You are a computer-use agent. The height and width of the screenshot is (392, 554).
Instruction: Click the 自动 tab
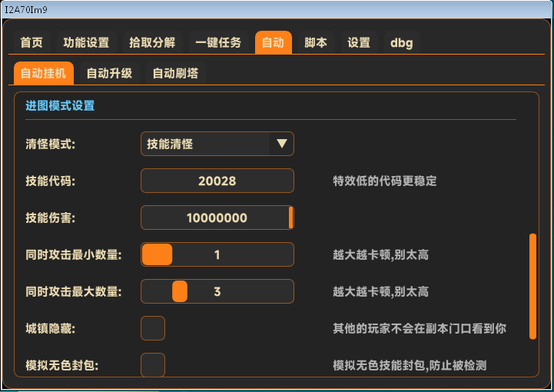click(273, 43)
